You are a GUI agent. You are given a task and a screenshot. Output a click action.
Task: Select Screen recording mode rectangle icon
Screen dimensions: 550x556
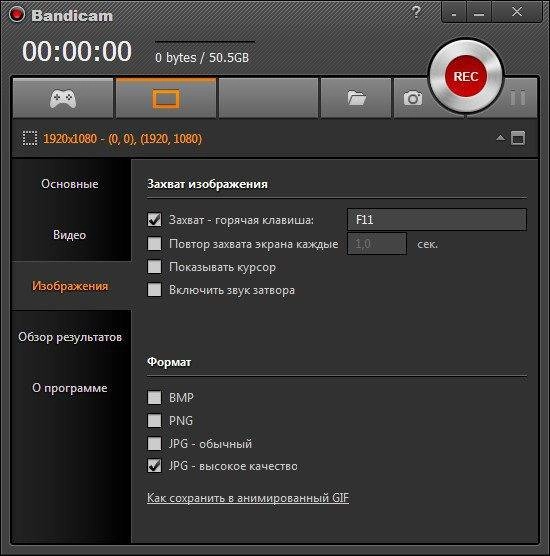(x=166, y=98)
